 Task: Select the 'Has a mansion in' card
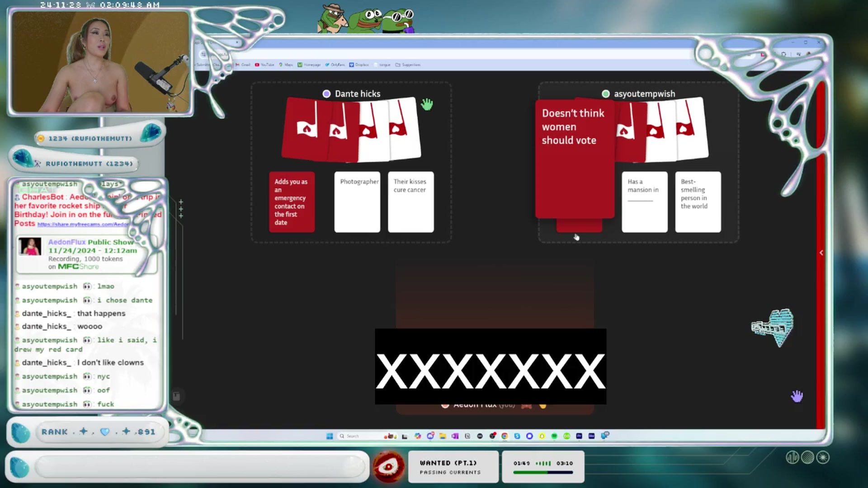pyautogui.click(x=644, y=202)
